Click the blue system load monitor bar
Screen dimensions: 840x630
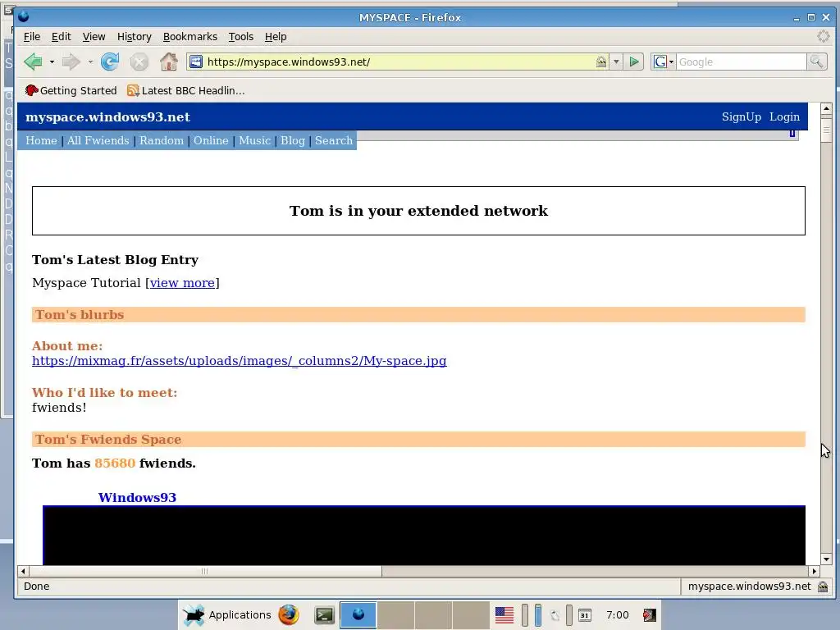538,615
